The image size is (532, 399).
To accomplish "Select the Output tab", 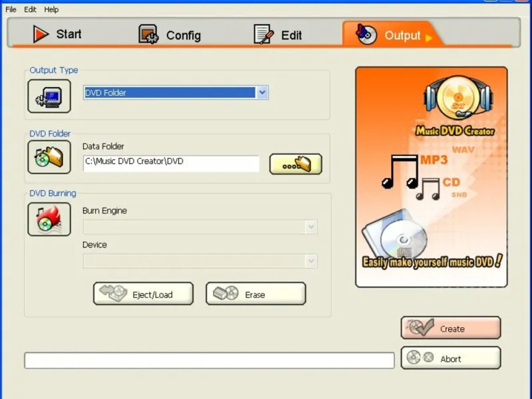I will 394,35.
